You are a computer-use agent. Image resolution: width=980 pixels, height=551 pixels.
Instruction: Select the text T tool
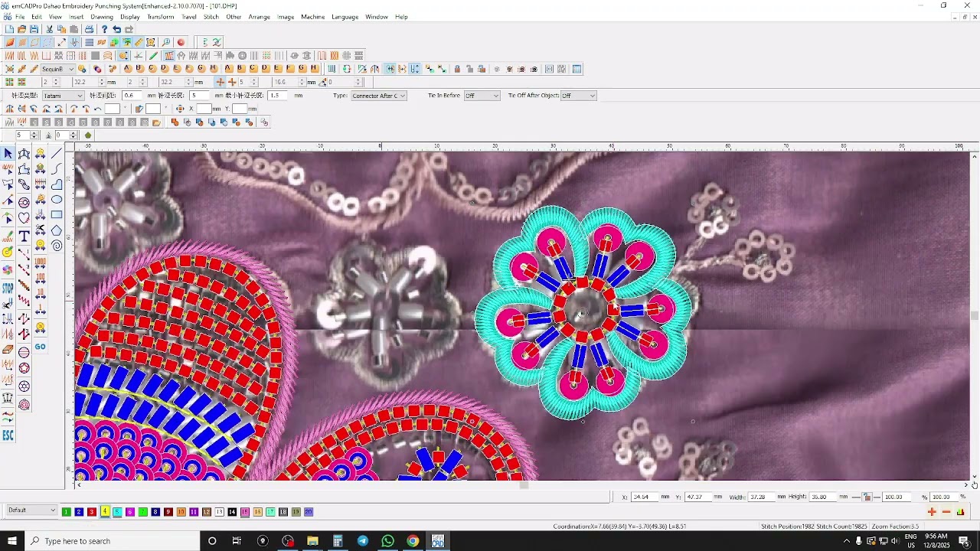[24, 235]
